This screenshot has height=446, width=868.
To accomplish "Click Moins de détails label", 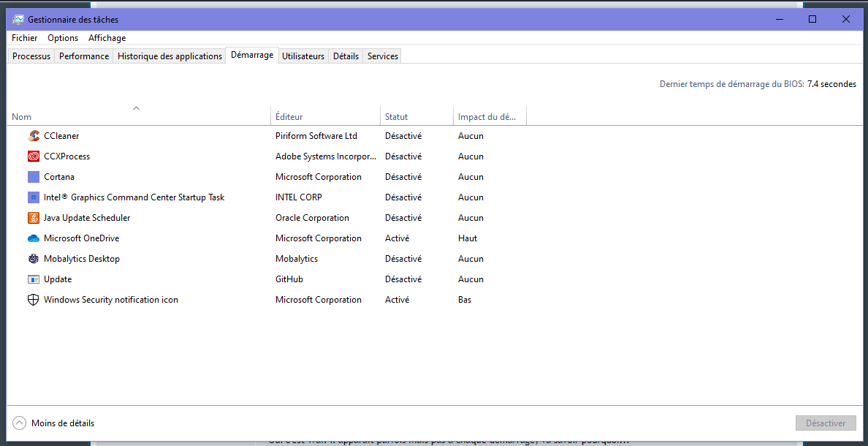I will click(63, 423).
